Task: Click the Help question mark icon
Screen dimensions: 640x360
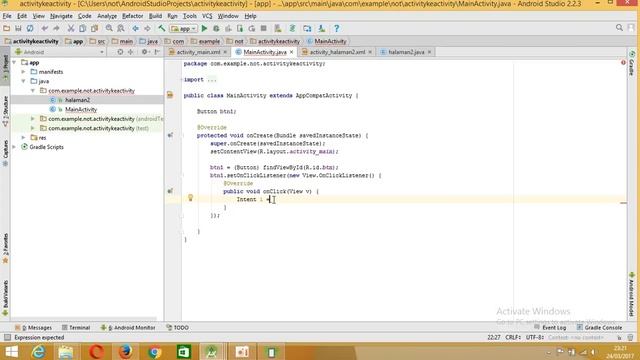Action: pos(336,29)
